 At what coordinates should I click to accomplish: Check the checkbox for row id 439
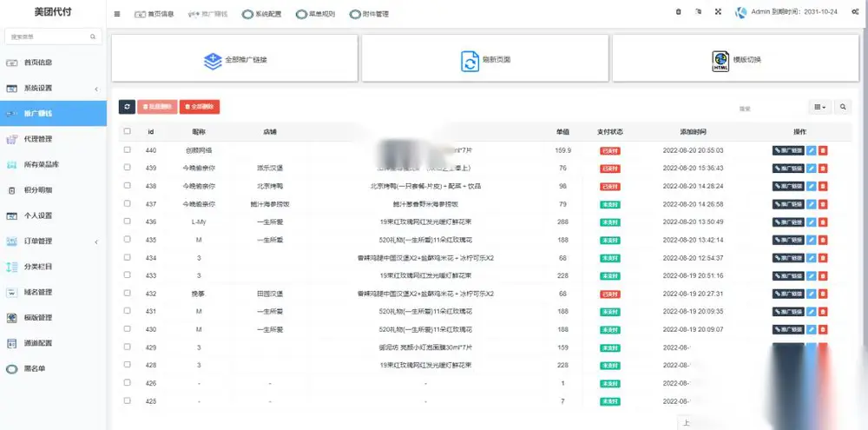[x=128, y=168]
